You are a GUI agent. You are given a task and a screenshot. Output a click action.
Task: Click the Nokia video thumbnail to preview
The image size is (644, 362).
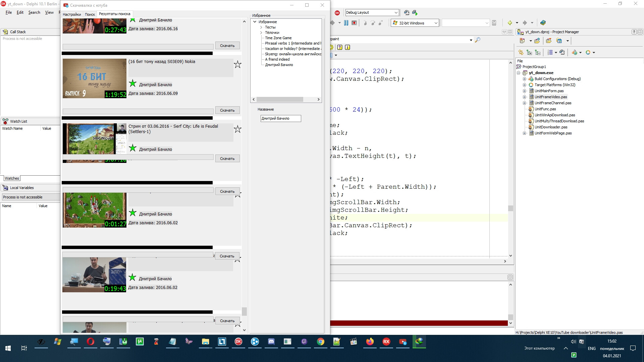pyautogui.click(x=94, y=78)
